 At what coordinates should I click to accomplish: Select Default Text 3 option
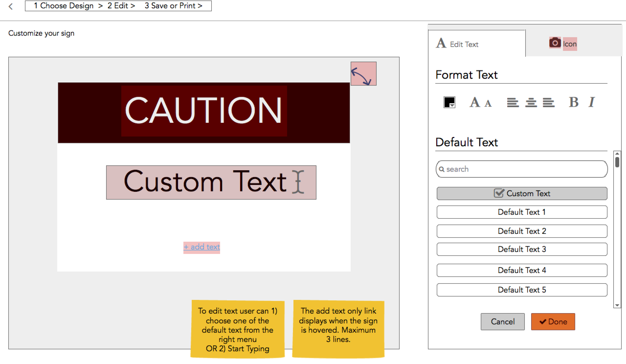(x=522, y=249)
